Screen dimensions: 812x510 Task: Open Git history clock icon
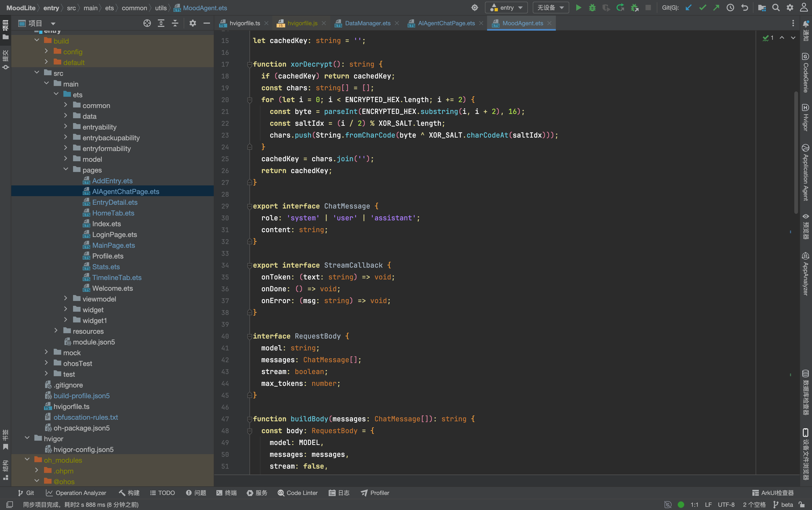730,8
